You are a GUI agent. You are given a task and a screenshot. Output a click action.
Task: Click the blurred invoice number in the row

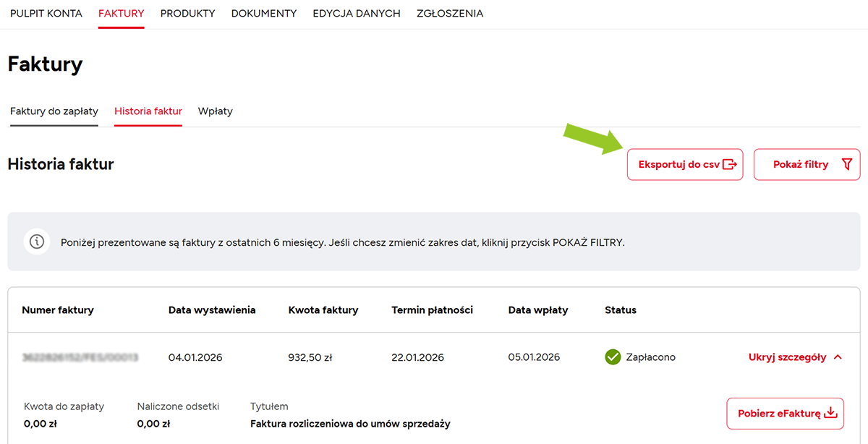[80, 357]
